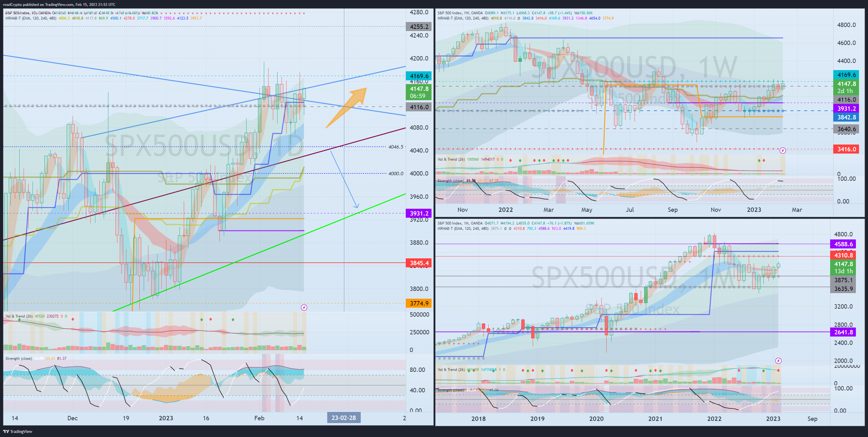Image resolution: width=868 pixels, height=437 pixels.
Task: Click the red 4310.8 price label
Action: point(843,255)
